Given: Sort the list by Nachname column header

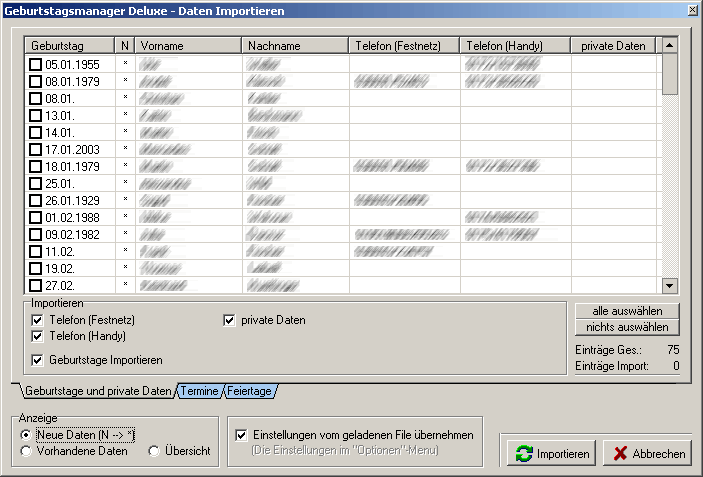Looking at the screenshot, I should click(x=294, y=46).
